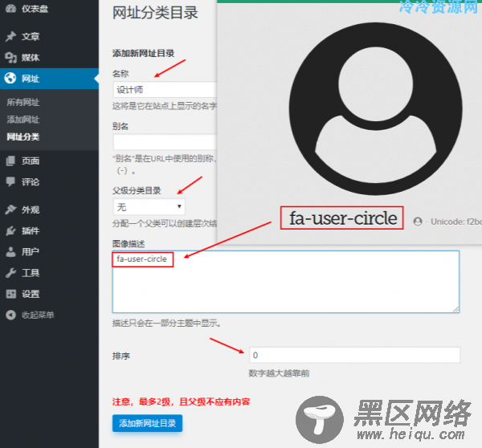Image resolution: width=482 pixels, height=448 pixels.
Task: Click the globe icon beside 网址
Action: 10,79
